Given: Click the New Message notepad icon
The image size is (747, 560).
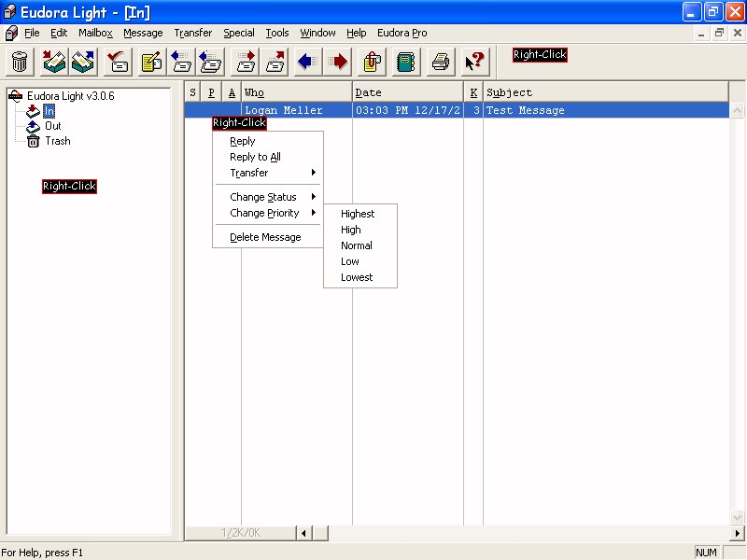Looking at the screenshot, I should click(152, 62).
